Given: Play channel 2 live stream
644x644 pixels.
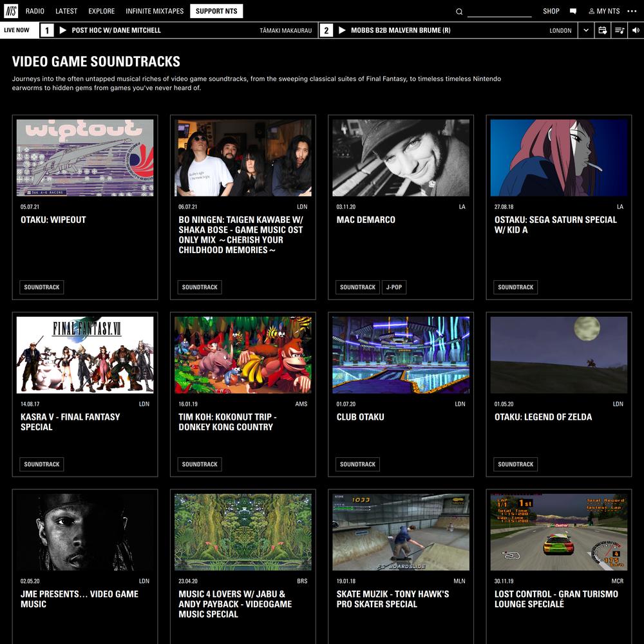Looking at the screenshot, I should coord(342,30).
